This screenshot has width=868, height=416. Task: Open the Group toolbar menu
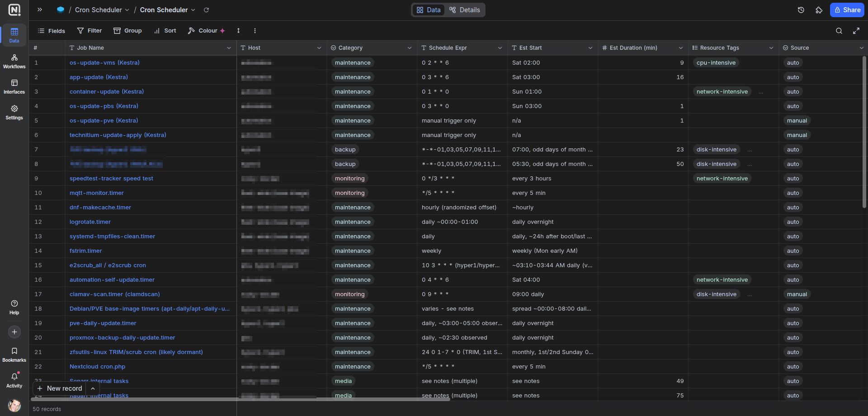tap(127, 31)
